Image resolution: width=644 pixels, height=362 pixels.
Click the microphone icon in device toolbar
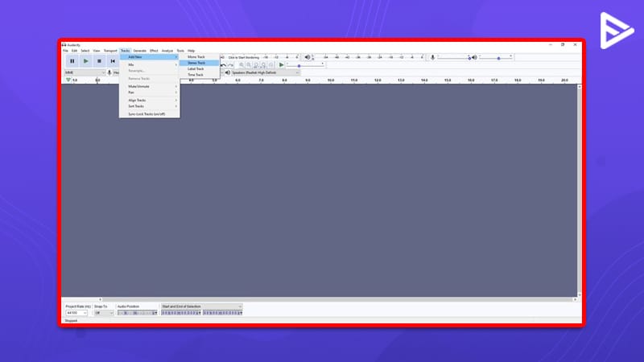(109, 72)
